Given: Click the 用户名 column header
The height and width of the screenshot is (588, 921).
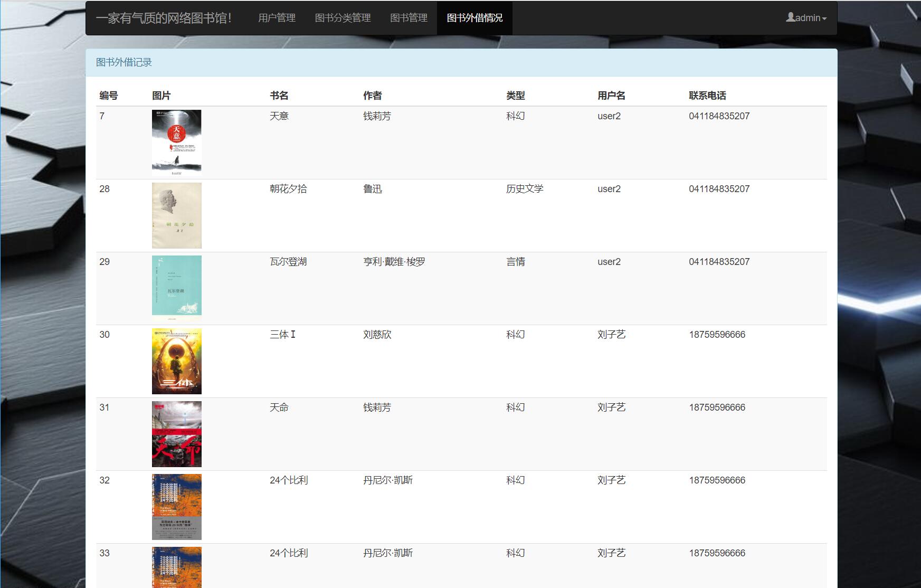Looking at the screenshot, I should point(612,96).
